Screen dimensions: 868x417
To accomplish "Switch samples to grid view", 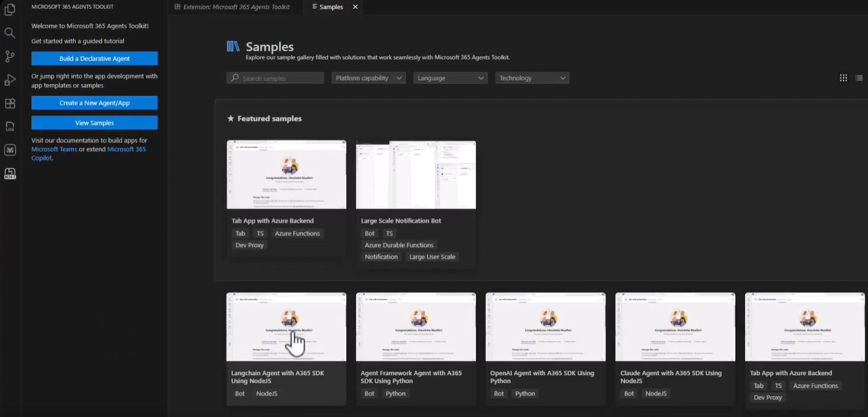I will pyautogui.click(x=843, y=78).
